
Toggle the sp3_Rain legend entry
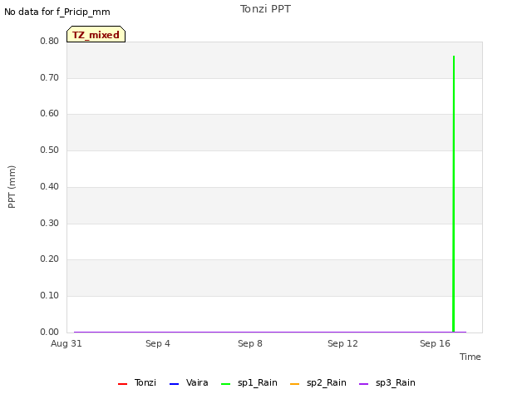[x=387, y=382]
